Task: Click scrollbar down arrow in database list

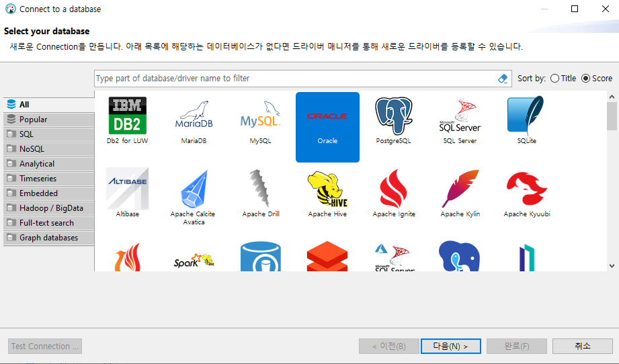Action: (x=612, y=266)
